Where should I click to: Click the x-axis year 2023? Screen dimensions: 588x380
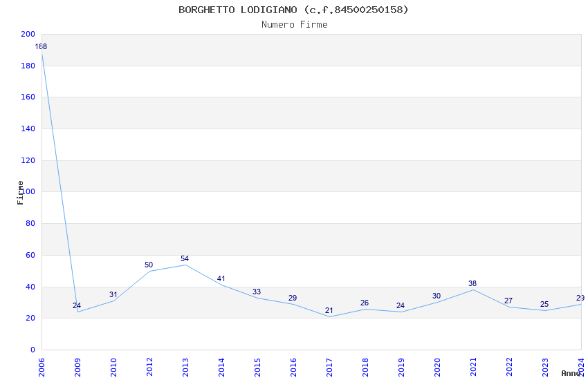545,368
